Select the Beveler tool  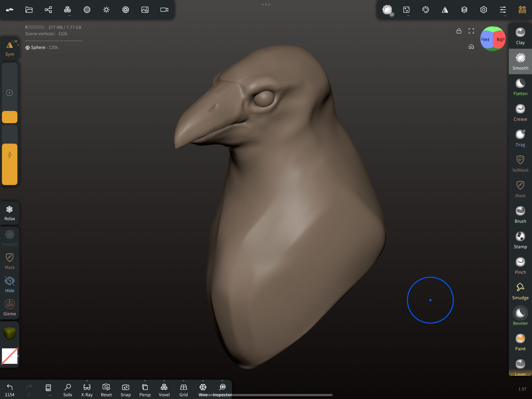pyautogui.click(x=520, y=316)
